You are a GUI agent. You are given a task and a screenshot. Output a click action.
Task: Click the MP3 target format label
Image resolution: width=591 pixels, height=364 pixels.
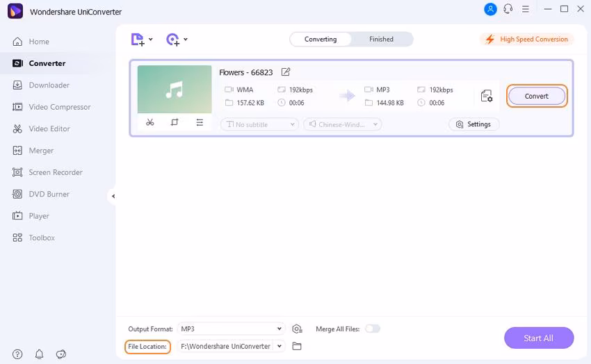coord(383,90)
